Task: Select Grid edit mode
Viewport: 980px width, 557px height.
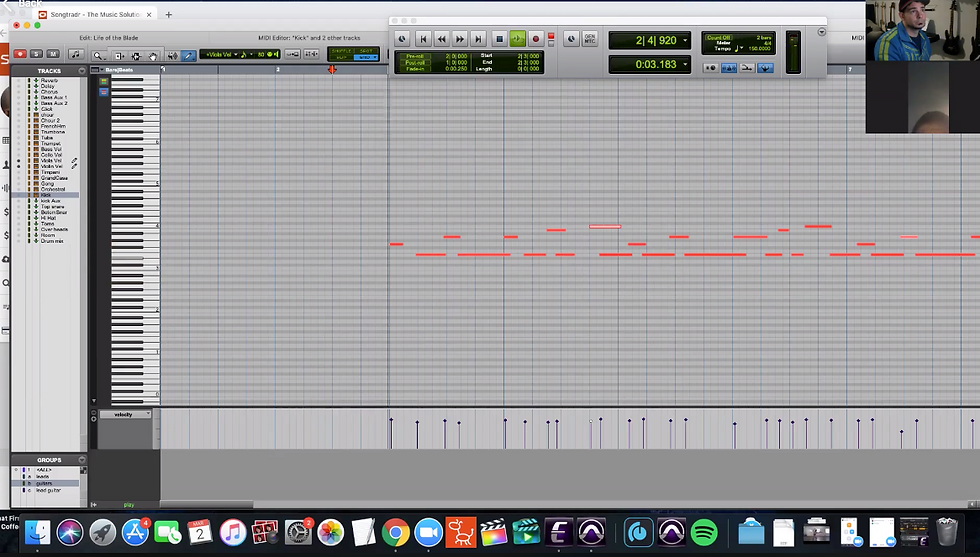Action: 366,58
